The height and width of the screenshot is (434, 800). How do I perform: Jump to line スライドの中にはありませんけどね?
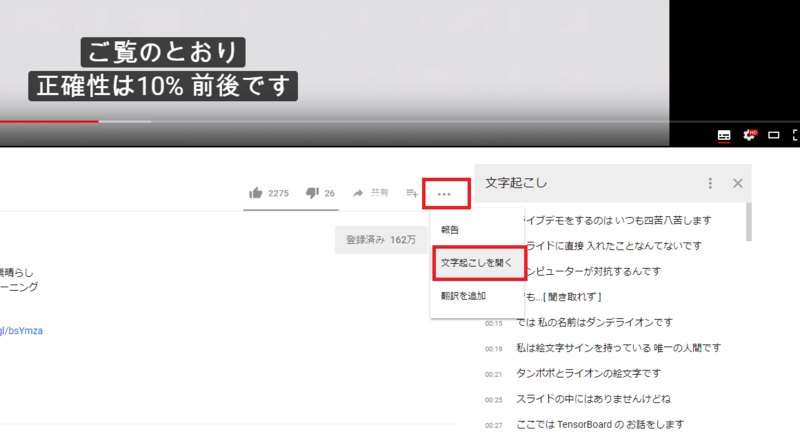tap(593, 399)
